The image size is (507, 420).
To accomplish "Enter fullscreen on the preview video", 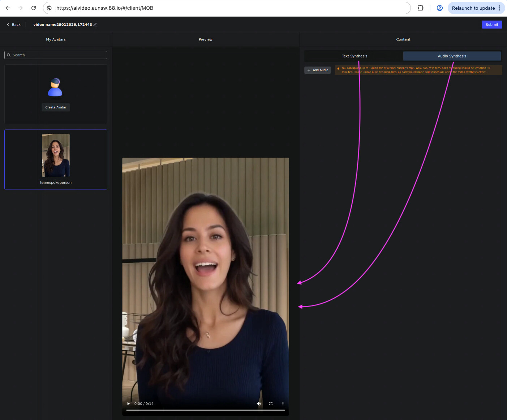I will click(271, 404).
